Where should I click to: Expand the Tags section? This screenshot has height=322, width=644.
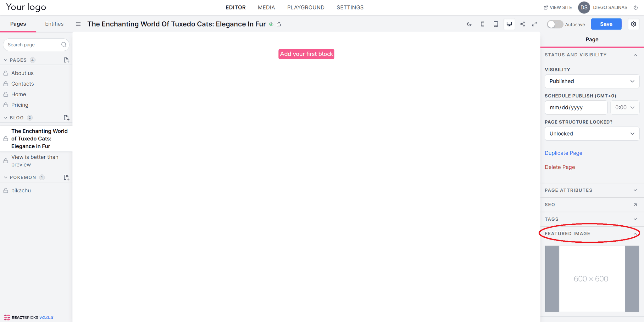[635, 219]
